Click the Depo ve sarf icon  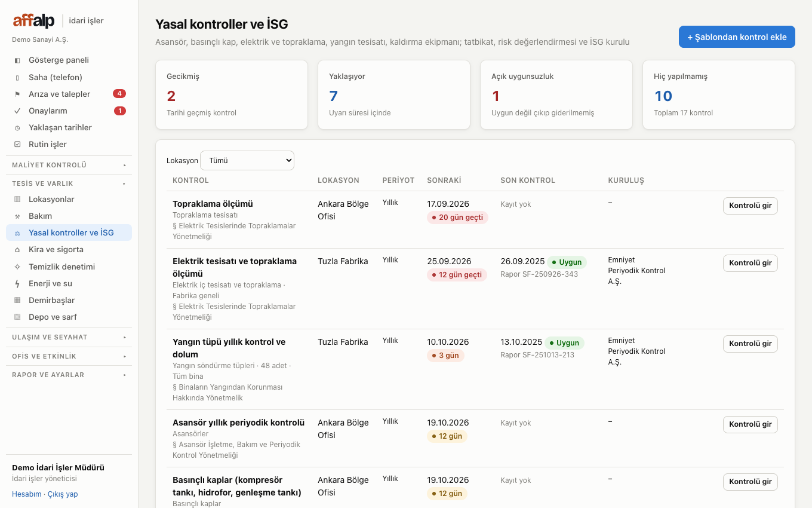coord(17,317)
